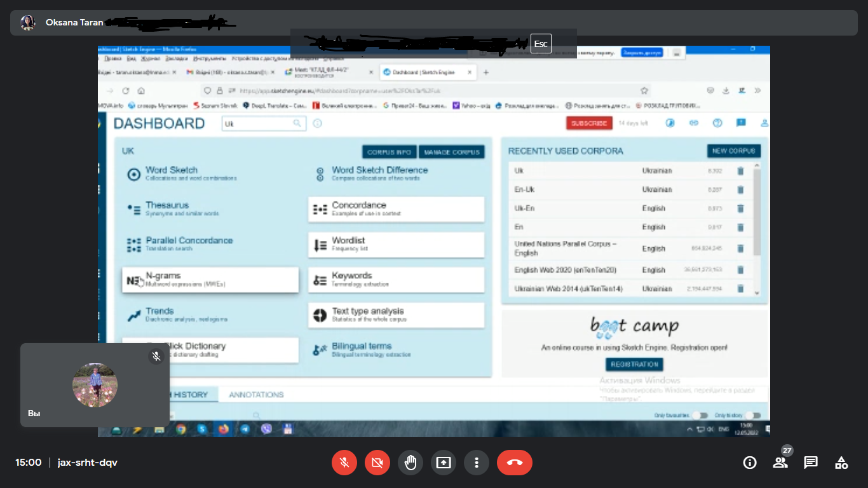Click Oksana Taran's avatar at the top
Image resolution: width=868 pixels, height=488 pixels.
(x=28, y=23)
